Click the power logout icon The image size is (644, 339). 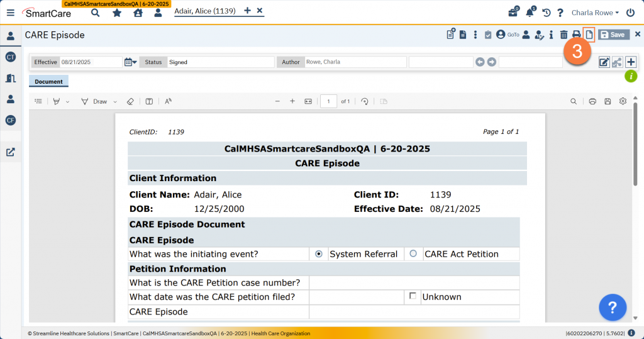coord(630,13)
